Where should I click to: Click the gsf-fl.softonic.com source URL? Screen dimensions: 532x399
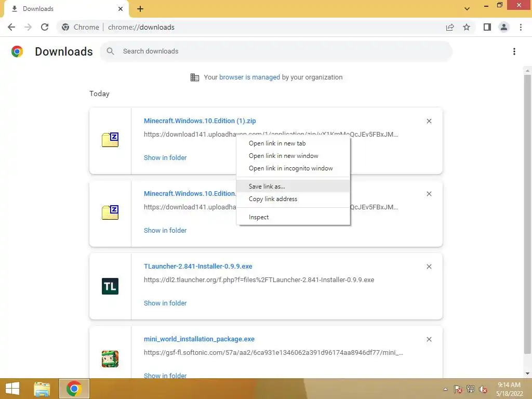(x=273, y=353)
